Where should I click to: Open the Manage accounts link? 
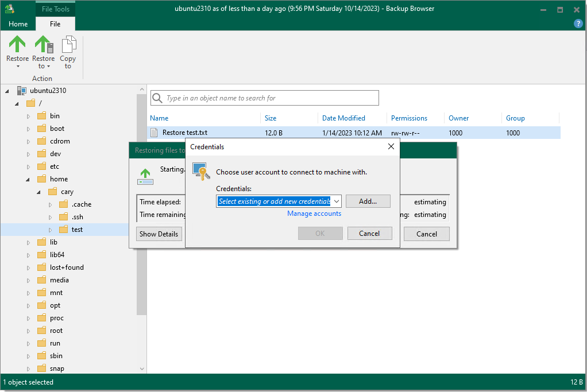[x=314, y=214]
